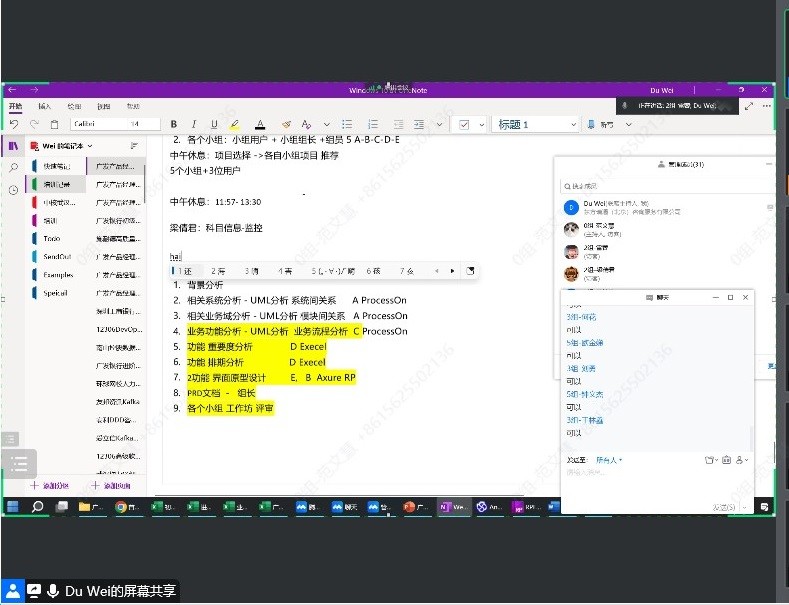The image size is (789, 605).
Task: Click the next candidates arrow in IME bar
Action: click(452, 271)
